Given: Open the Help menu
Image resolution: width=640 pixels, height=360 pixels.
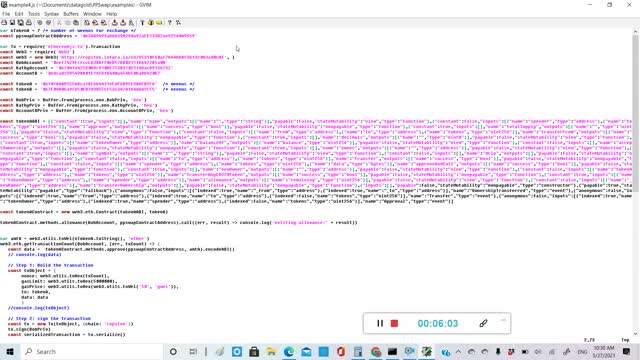Looking at the screenshot, I should (x=111, y=14).
